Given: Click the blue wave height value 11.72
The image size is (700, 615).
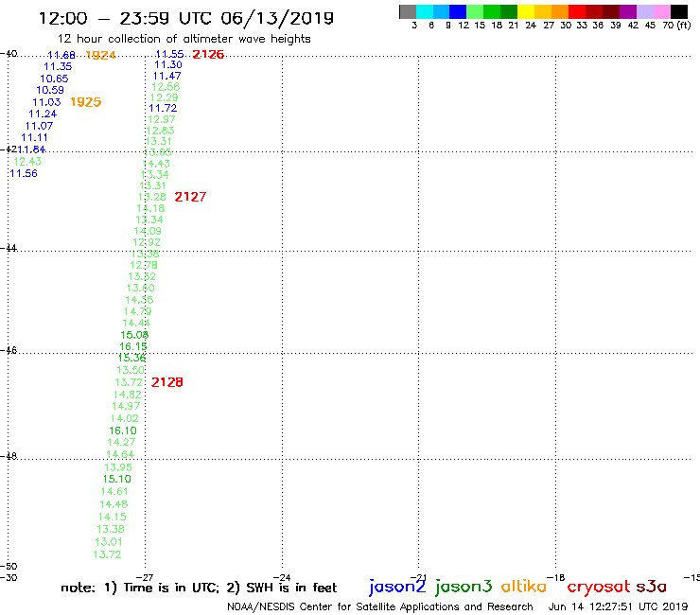Looking at the screenshot, I should (x=163, y=108).
